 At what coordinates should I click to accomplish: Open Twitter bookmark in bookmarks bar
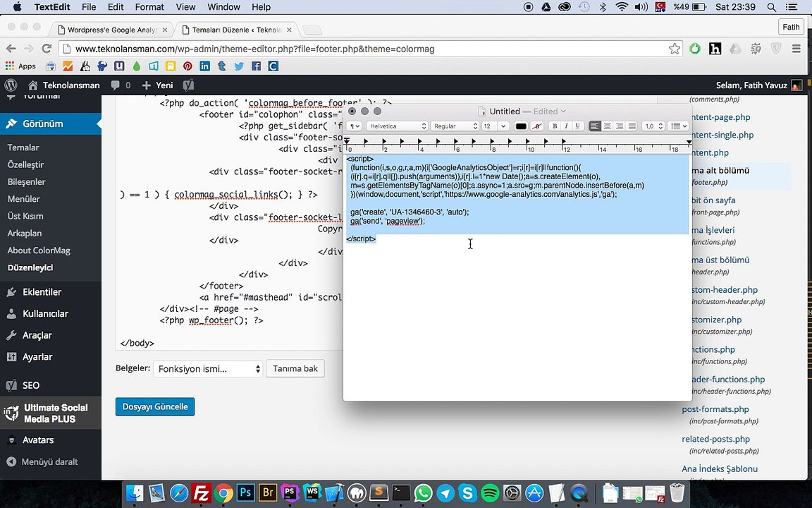pyautogui.click(x=239, y=66)
